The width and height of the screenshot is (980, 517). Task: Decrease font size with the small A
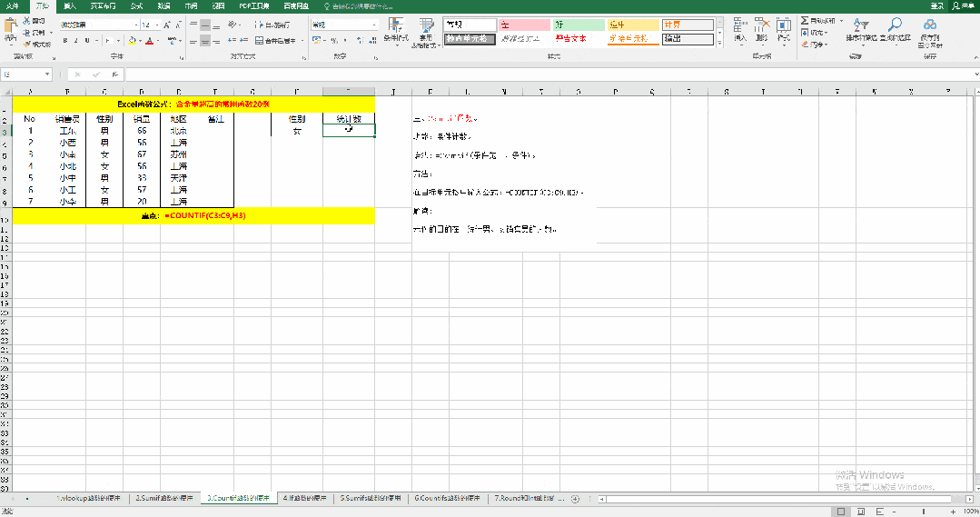(178, 25)
